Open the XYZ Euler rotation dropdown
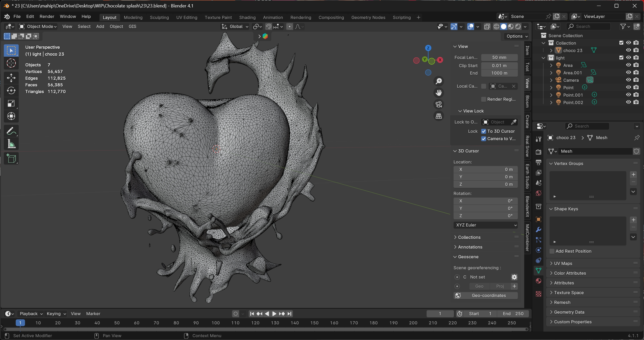644x340 pixels. coord(486,225)
